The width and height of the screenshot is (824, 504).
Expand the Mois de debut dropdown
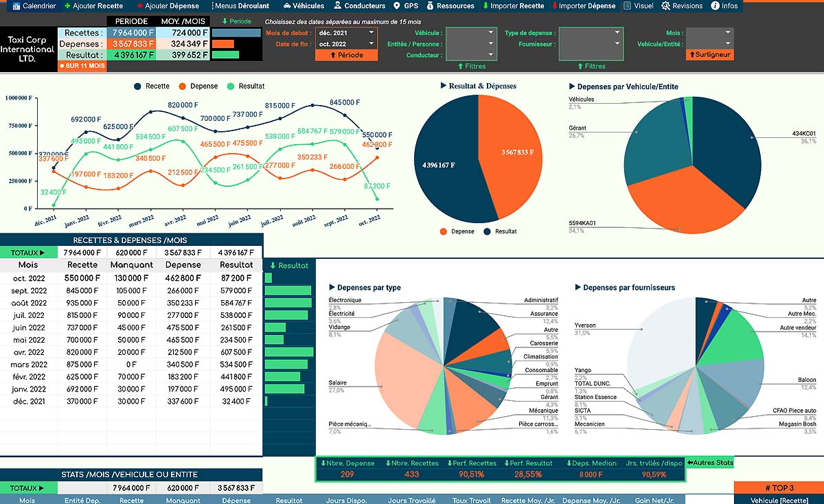(371, 32)
